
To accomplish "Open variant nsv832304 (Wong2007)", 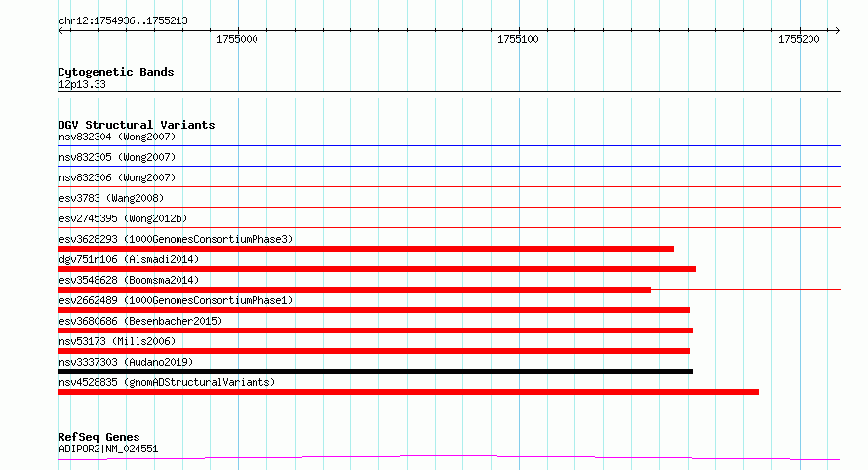I will click(117, 137).
